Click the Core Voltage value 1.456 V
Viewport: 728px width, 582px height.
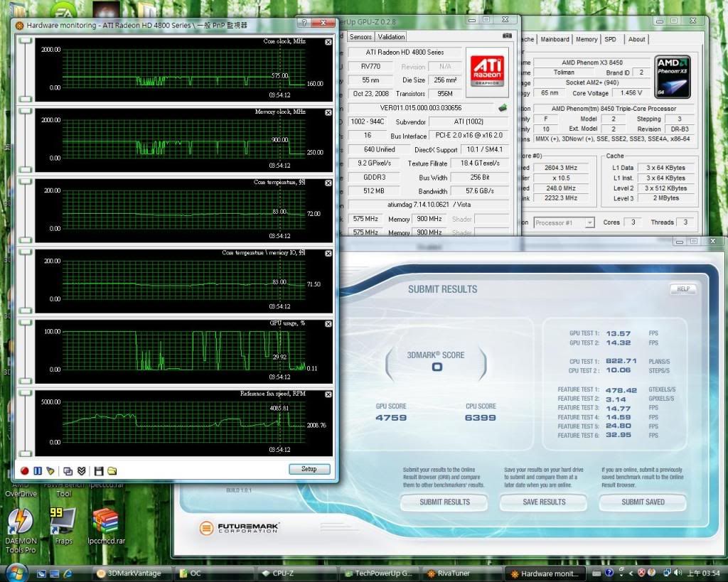[x=631, y=93]
